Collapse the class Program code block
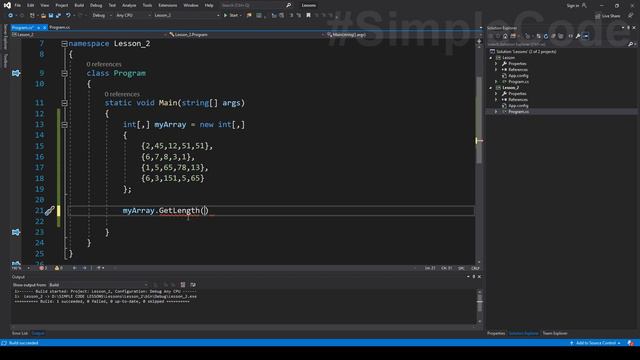The height and width of the screenshot is (360, 640). pos(64,73)
